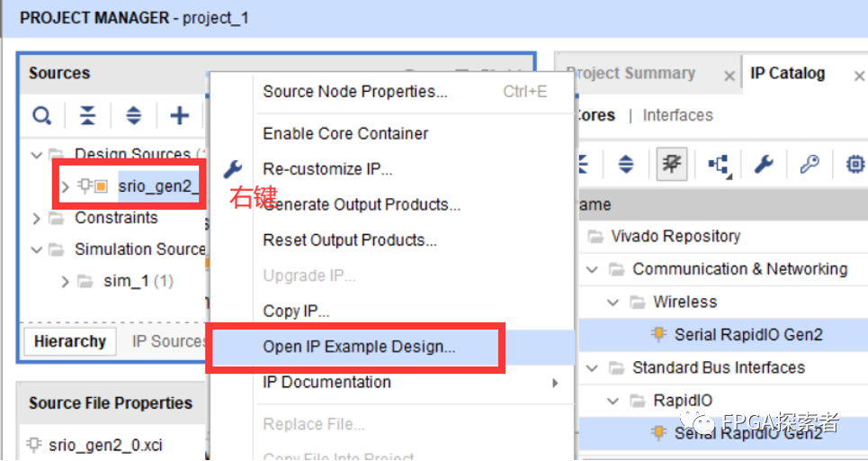This screenshot has width=868, height=461.
Task: Collapse the Simulation Sources node
Action: pos(37,250)
